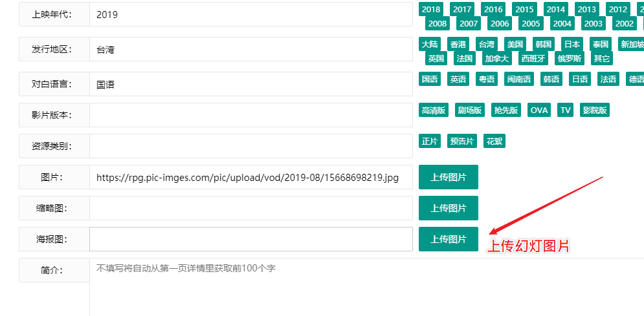Click the empty 影片版本 input field
Image resolution: width=644 pixels, height=316 pixels.
[250, 115]
